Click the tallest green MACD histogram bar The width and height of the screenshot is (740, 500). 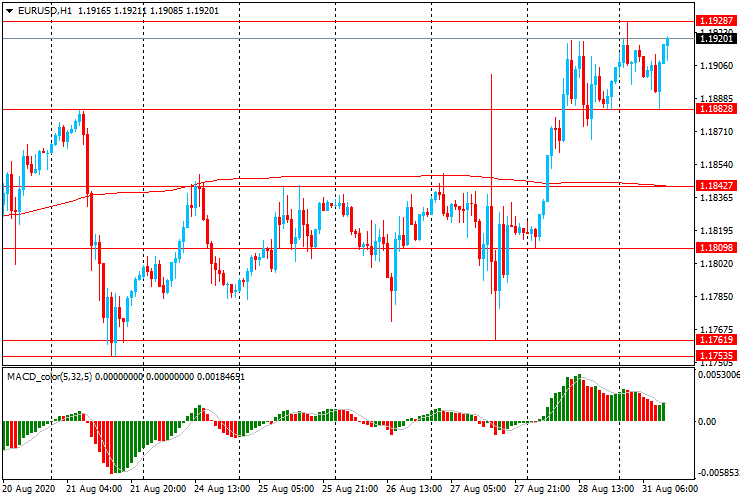pos(577,400)
